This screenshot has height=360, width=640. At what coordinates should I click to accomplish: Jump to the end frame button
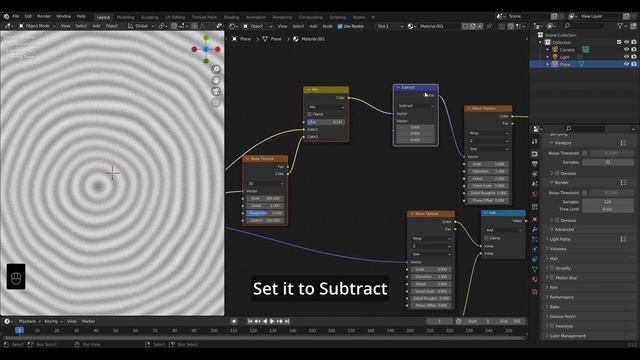(287, 322)
